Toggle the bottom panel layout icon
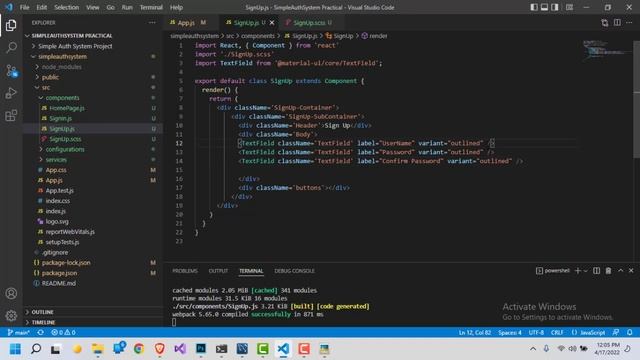The height and width of the screenshot is (360, 640). tap(544, 7)
